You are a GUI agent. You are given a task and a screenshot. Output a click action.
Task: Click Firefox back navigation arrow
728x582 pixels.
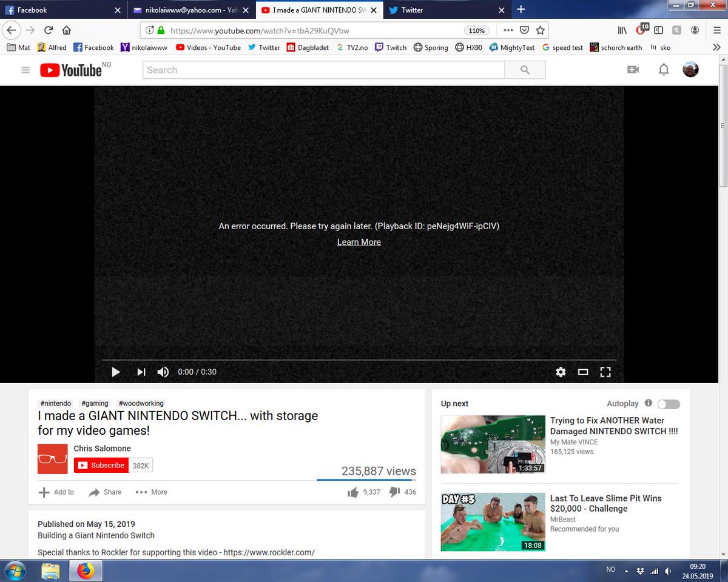[x=11, y=30]
